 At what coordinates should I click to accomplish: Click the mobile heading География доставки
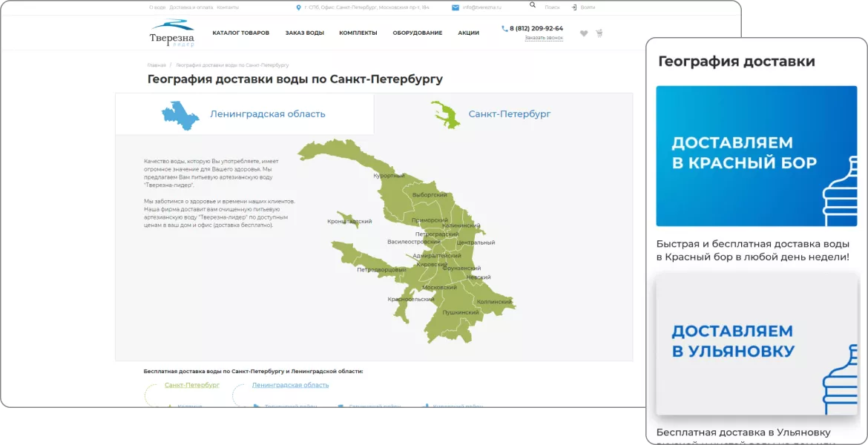point(737,62)
